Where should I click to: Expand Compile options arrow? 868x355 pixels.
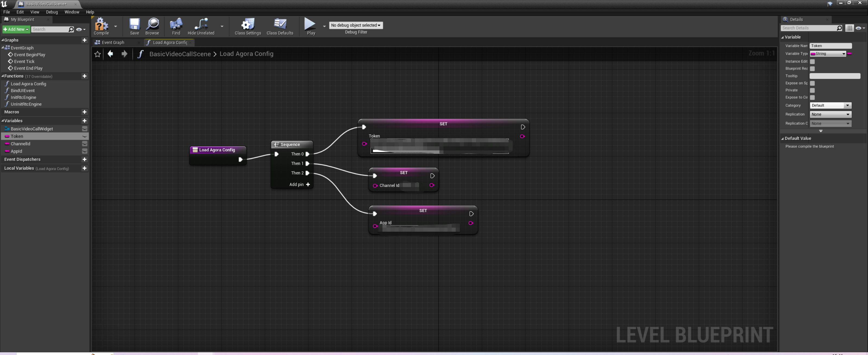116,26
